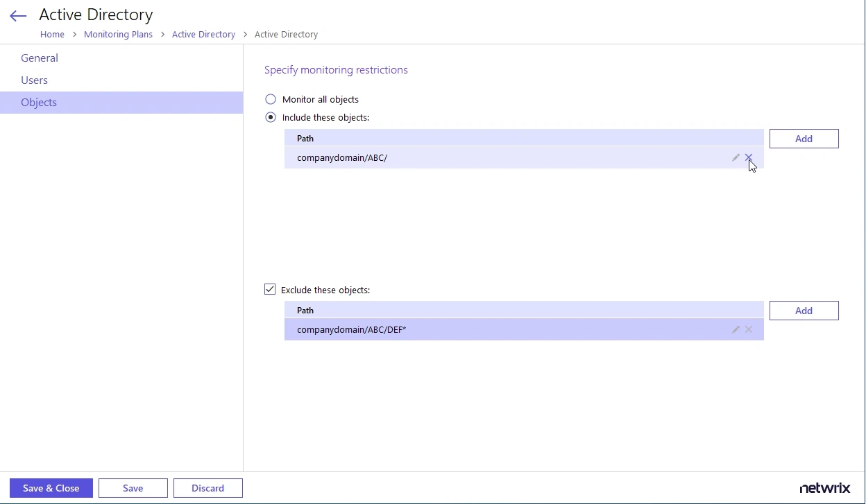
Task: Click the Save & Close button
Action: pos(50,488)
